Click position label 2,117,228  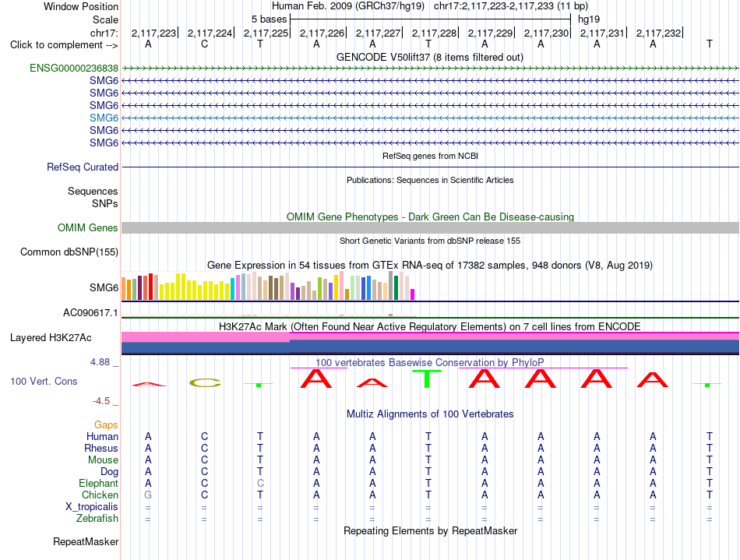(x=434, y=33)
